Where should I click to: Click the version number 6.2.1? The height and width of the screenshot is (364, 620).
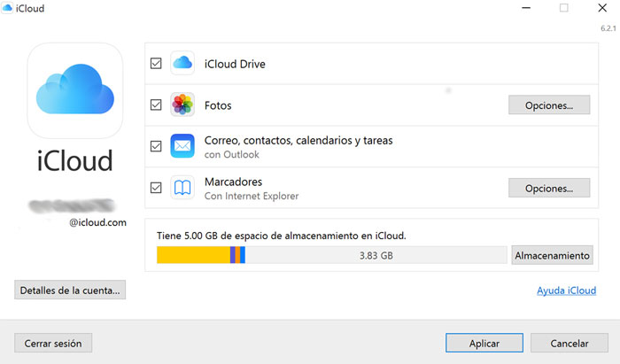tap(608, 28)
